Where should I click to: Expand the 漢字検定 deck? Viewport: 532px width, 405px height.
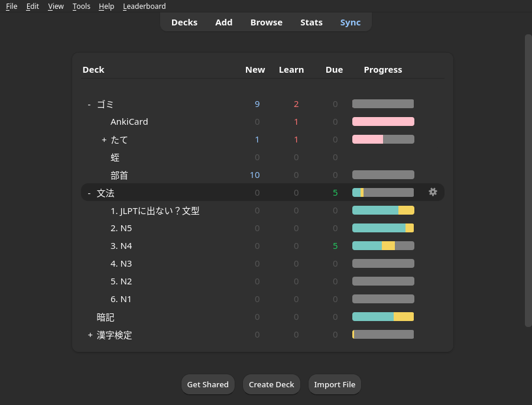(x=89, y=334)
